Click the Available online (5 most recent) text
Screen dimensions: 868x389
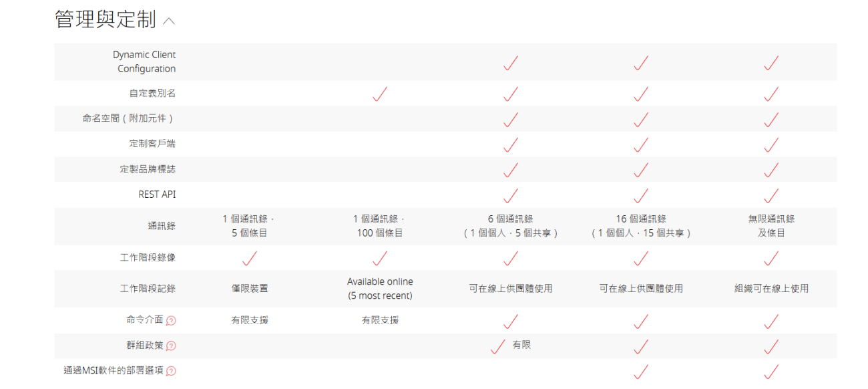(x=380, y=289)
